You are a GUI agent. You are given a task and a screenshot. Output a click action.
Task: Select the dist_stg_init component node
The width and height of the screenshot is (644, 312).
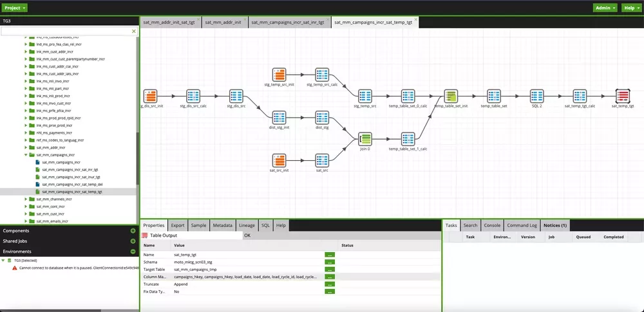pos(279,118)
